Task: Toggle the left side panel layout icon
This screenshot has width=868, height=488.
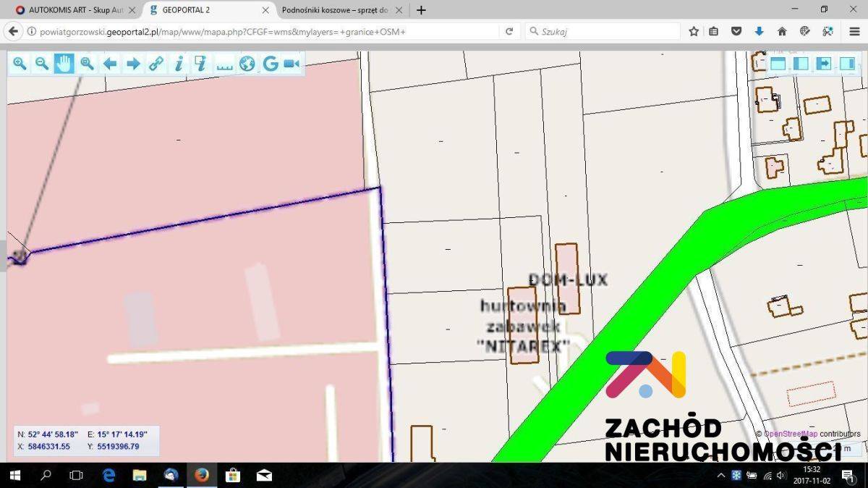Action: 801,63
